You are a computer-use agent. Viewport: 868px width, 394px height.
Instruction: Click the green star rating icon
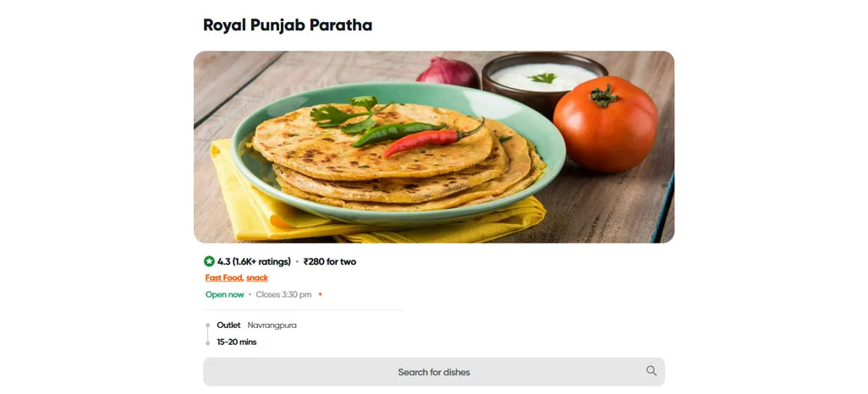[209, 261]
